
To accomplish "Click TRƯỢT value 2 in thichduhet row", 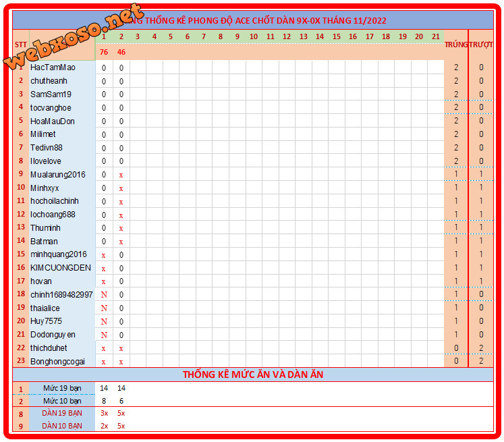I will [481, 348].
